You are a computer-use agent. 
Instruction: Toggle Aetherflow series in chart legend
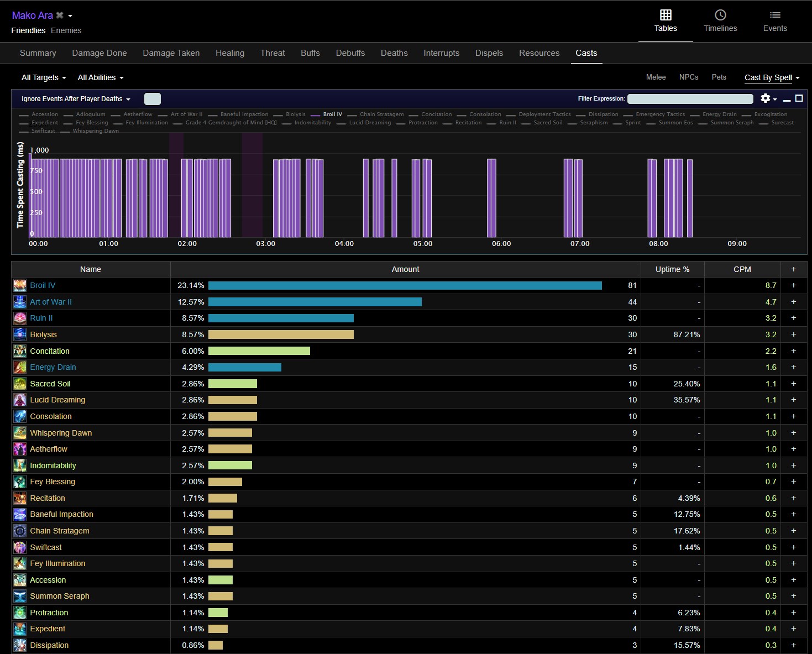[131, 114]
